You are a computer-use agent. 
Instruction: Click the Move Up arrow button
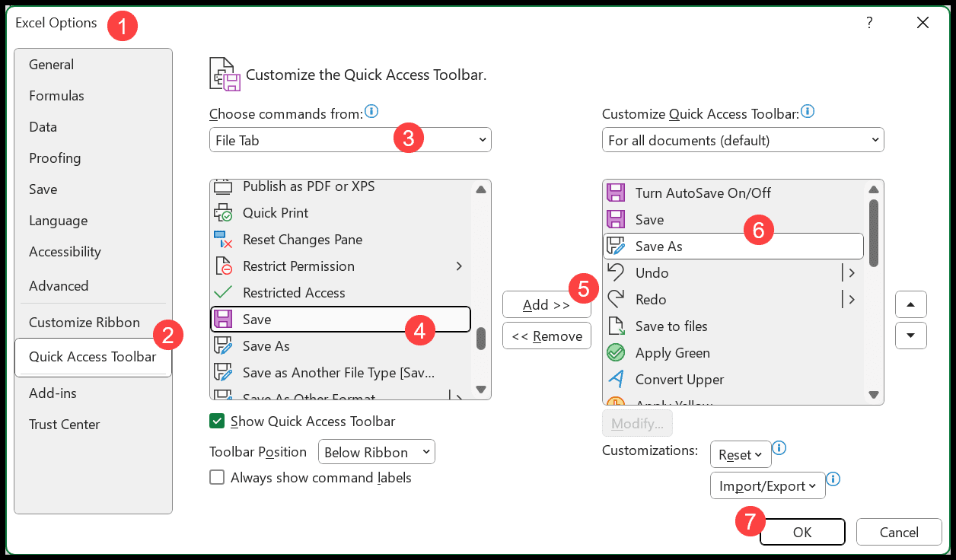pyautogui.click(x=910, y=305)
